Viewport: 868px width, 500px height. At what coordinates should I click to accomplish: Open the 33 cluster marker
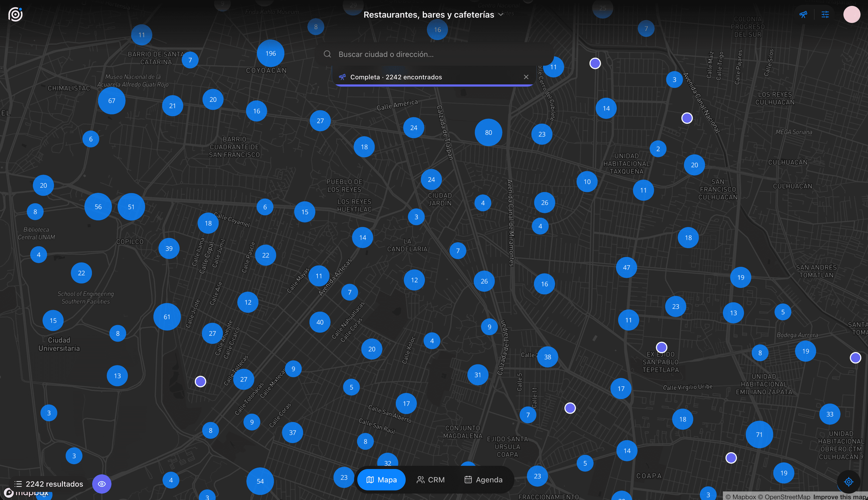830,414
